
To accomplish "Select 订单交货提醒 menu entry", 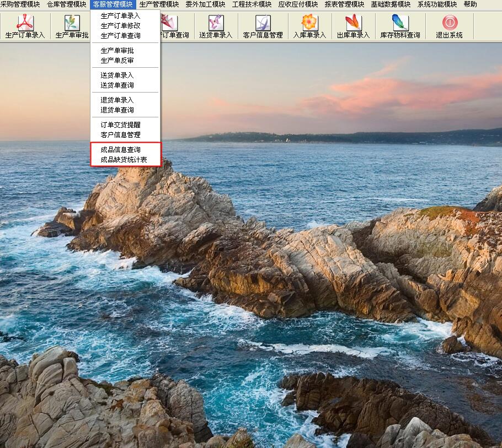I will point(120,125).
